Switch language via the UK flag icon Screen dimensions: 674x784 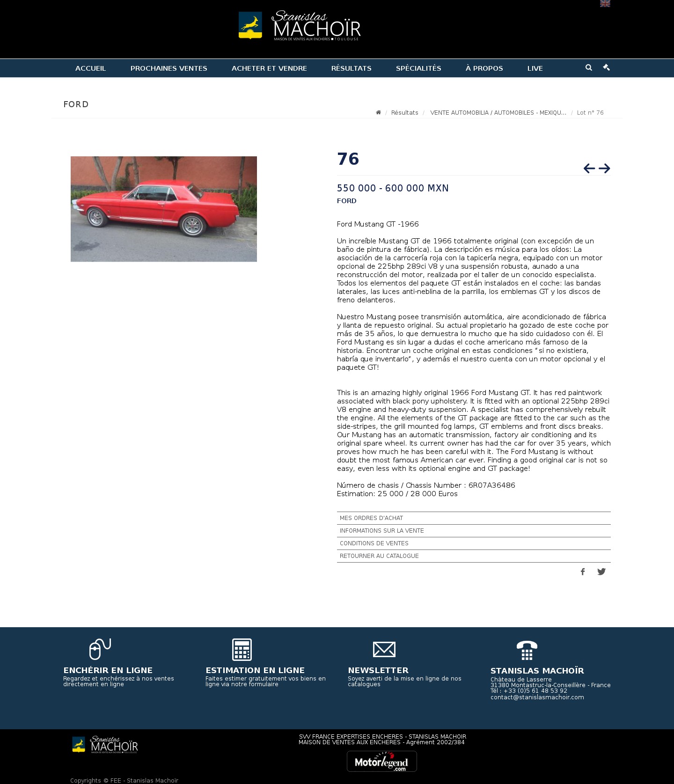(605, 3)
